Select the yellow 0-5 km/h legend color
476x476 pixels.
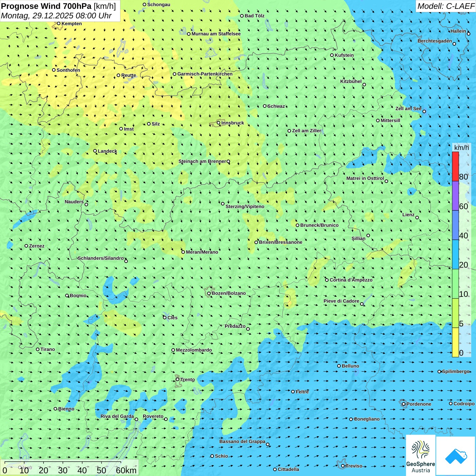[455, 342]
